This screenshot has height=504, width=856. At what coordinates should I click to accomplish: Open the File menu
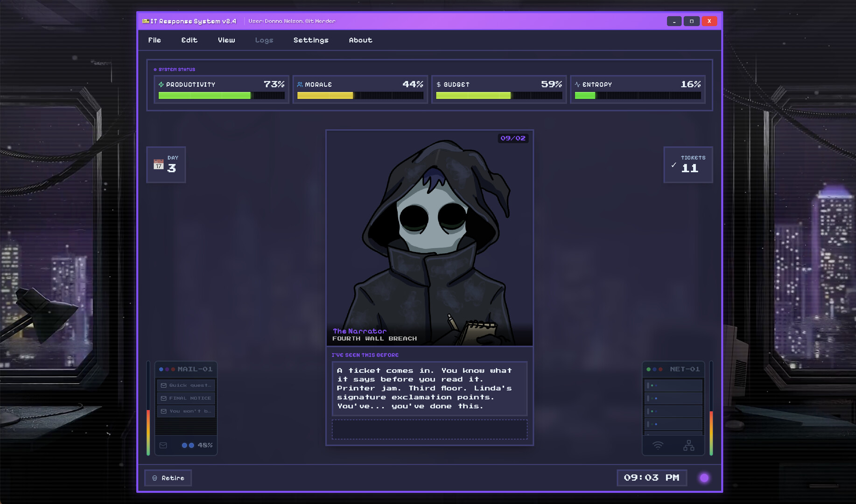pyautogui.click(x=154, y=40)
